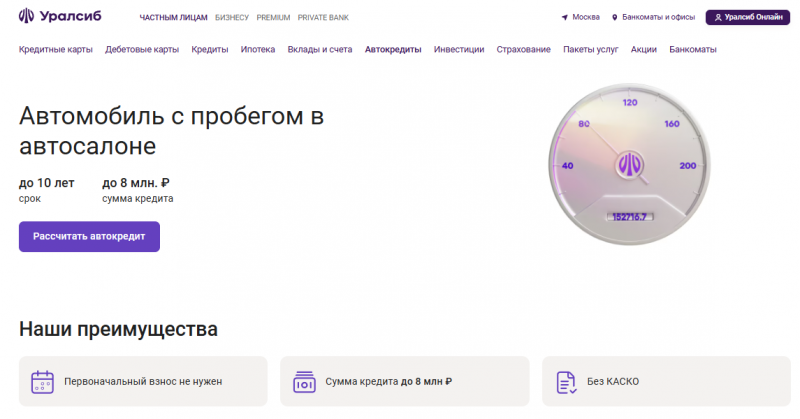800x419 pixels.
Task: Click Рассчитать автокредит button
Action: click(x=89, y=236)
